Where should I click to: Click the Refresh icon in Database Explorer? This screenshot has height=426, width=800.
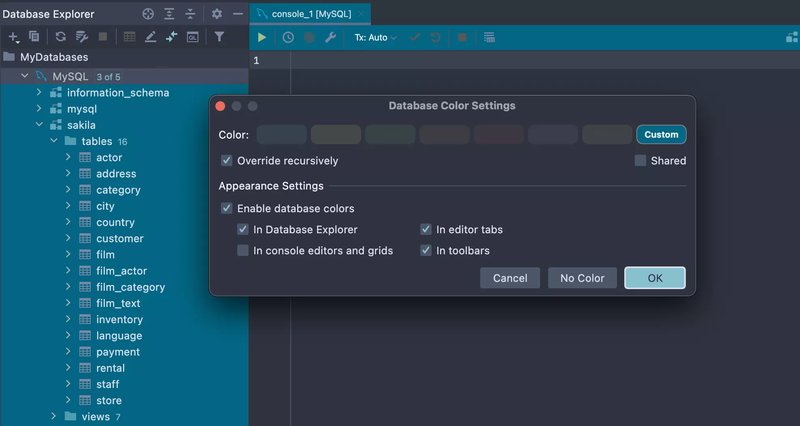click(60, 37)
